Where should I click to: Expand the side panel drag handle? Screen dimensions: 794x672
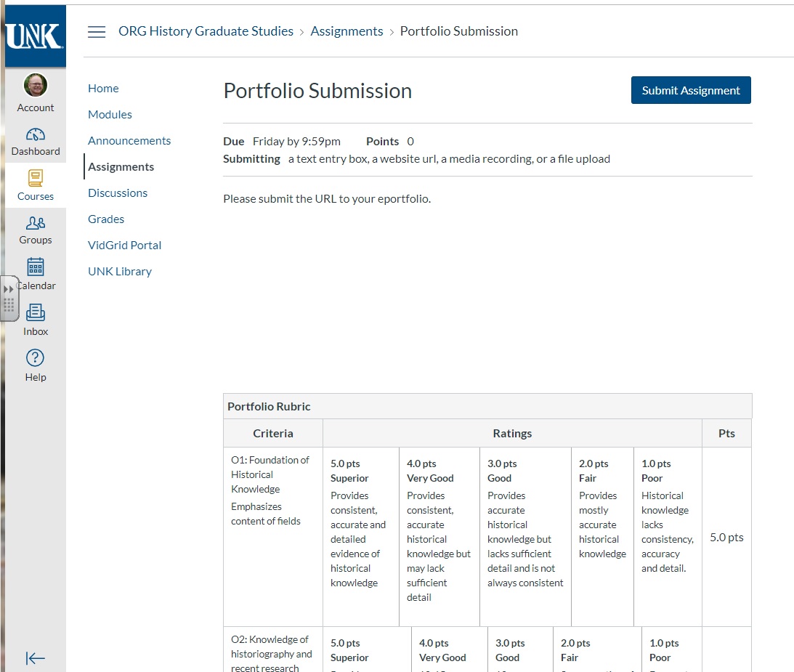point(9,298)
